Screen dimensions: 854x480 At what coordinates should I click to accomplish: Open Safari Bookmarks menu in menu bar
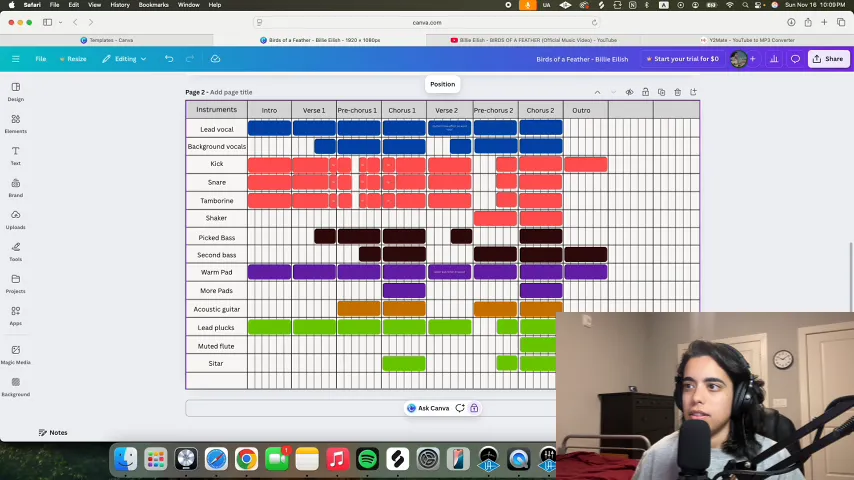154,5
